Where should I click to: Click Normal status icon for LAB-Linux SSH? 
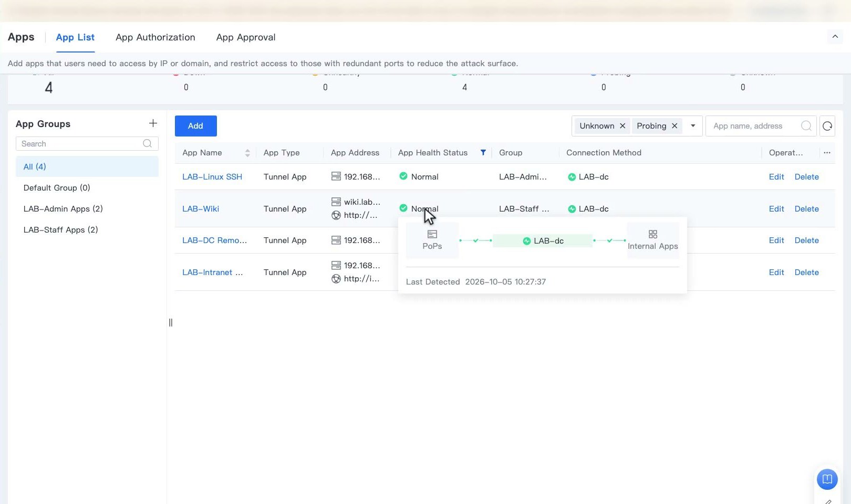point(403,176)
